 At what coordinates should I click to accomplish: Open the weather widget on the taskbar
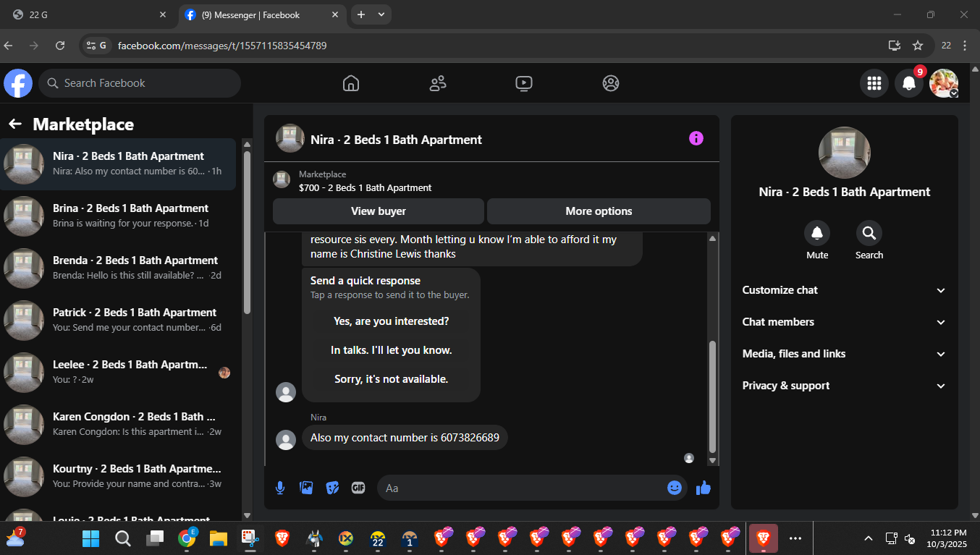coord(16,538)
